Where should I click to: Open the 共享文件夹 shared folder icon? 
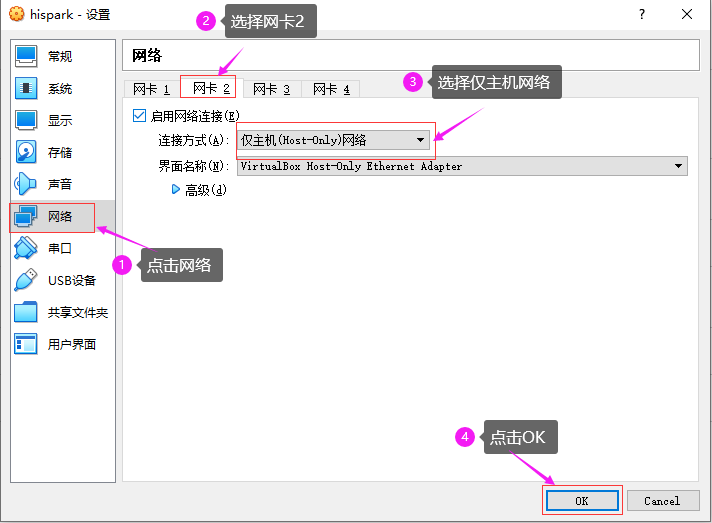coord(27,313)
